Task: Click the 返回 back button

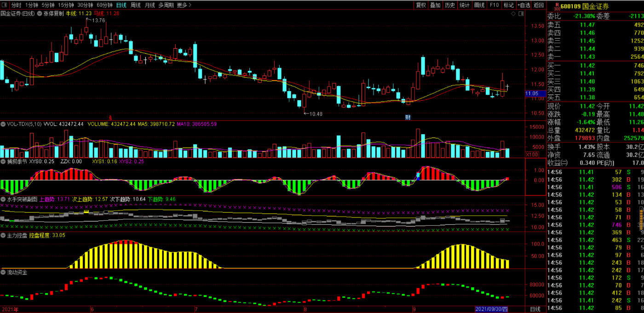Action: coord(539,5)
